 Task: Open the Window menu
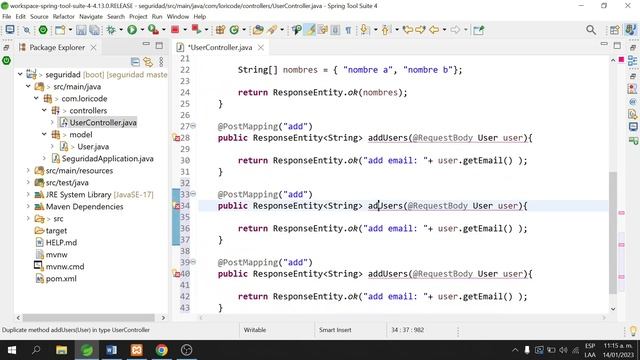click(x=178, y=17)
